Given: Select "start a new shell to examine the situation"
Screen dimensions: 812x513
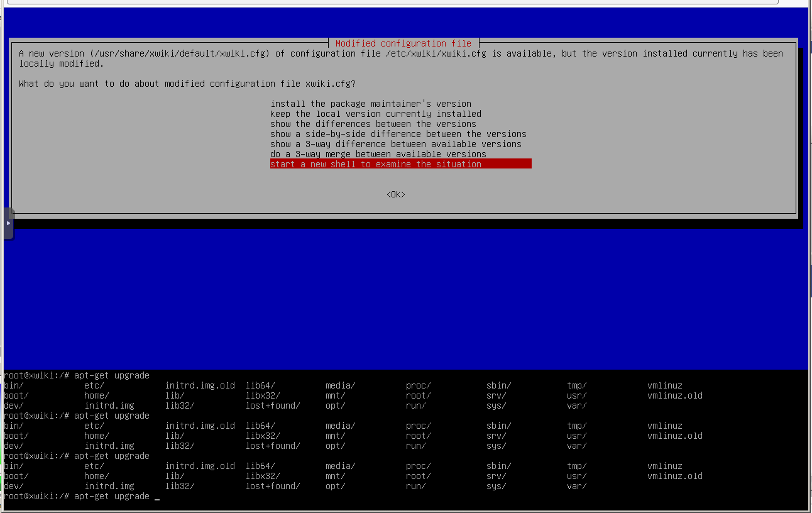Looking at the screenshot, I should [x=401, y=164].
